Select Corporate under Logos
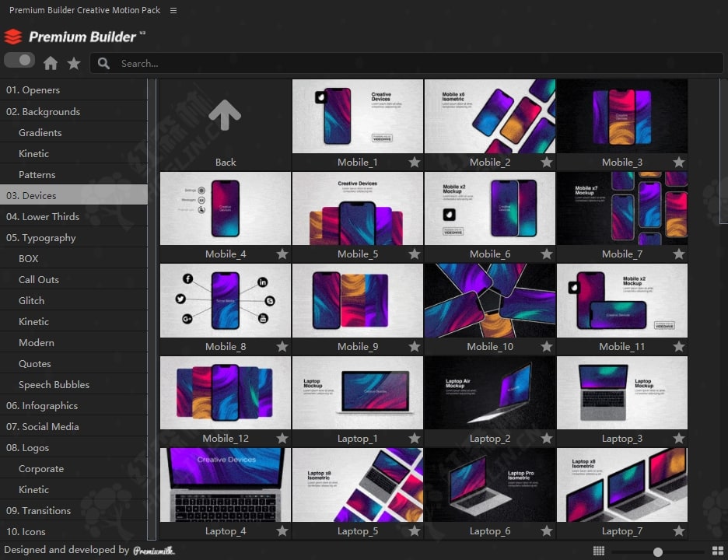This screenshot has height=560, width=728. pos(74,468)
